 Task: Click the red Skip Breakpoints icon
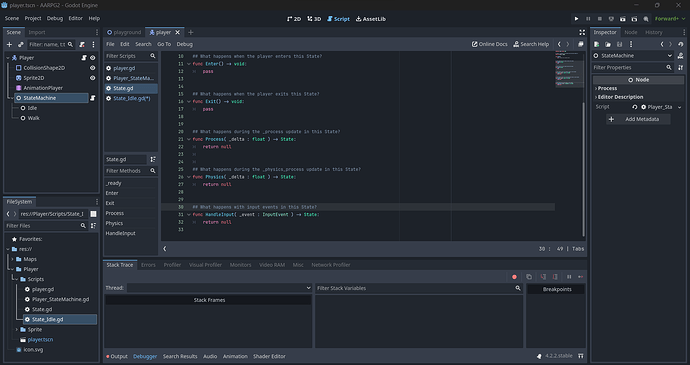point(514,277)
